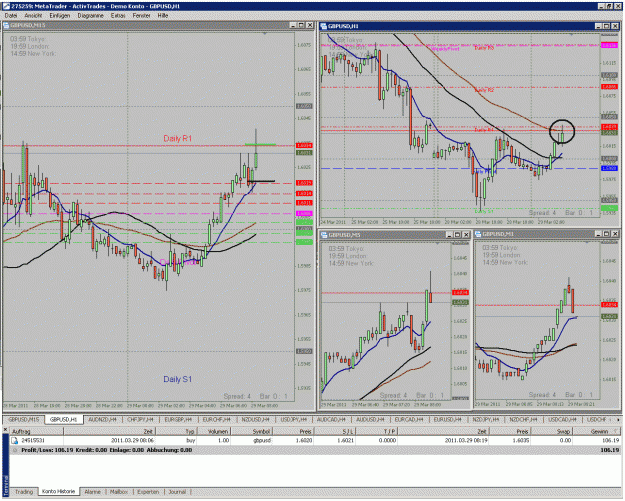The height and width of the screenshot is (501, 625).
Task: Open the Einfügen menu
Action: pos(59,16)
